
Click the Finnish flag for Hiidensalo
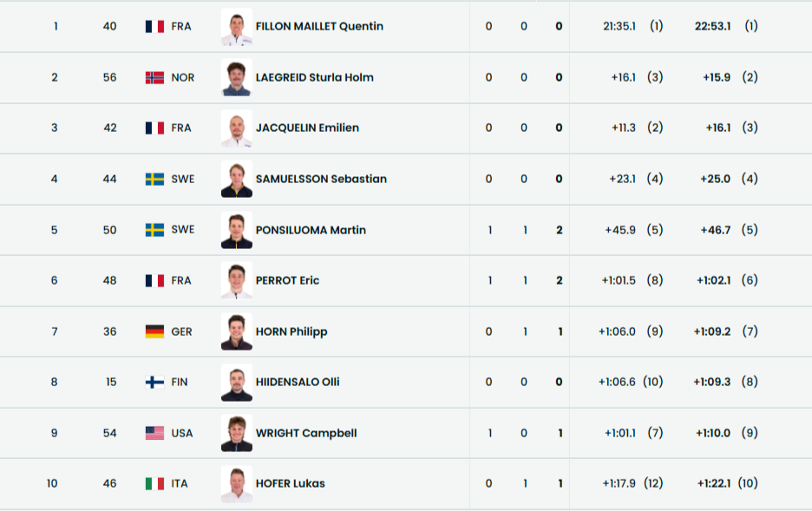coord(154,382)
